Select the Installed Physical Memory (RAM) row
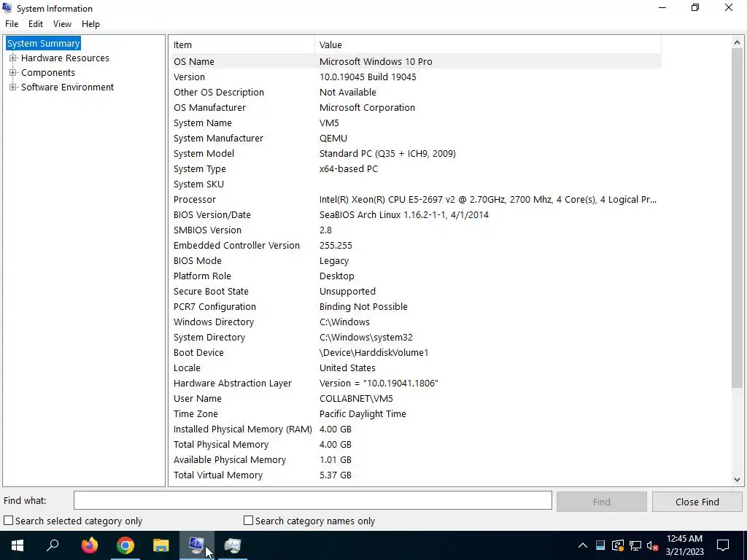 [x=417, y=429]
